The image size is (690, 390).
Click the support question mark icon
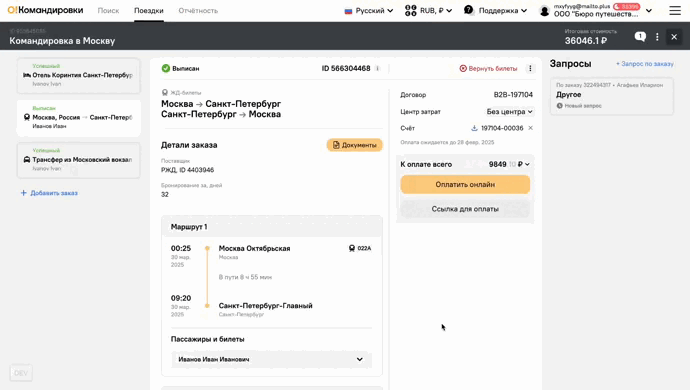tap(469, 10)
